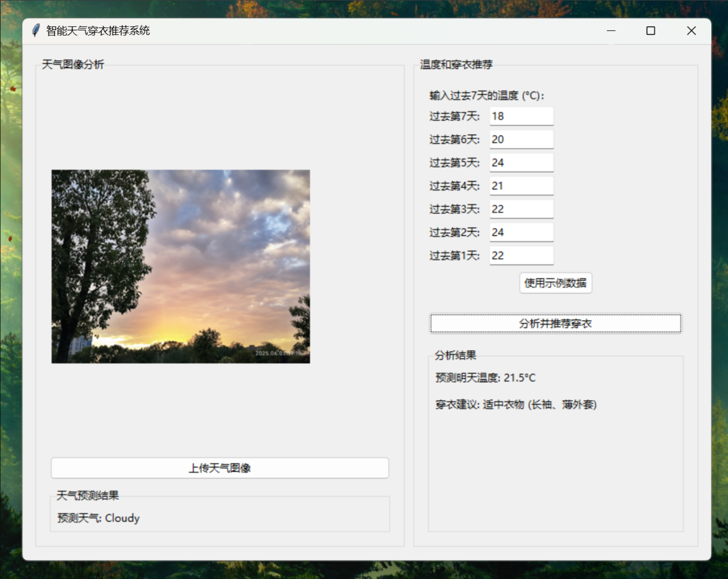This screenshot has width=728, height=579.
Task: Click the uploaded sunset sky photo
Action: [180, 266]
